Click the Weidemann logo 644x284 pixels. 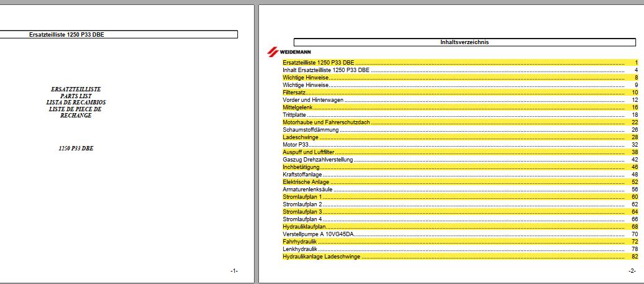[x=289, y=52]
